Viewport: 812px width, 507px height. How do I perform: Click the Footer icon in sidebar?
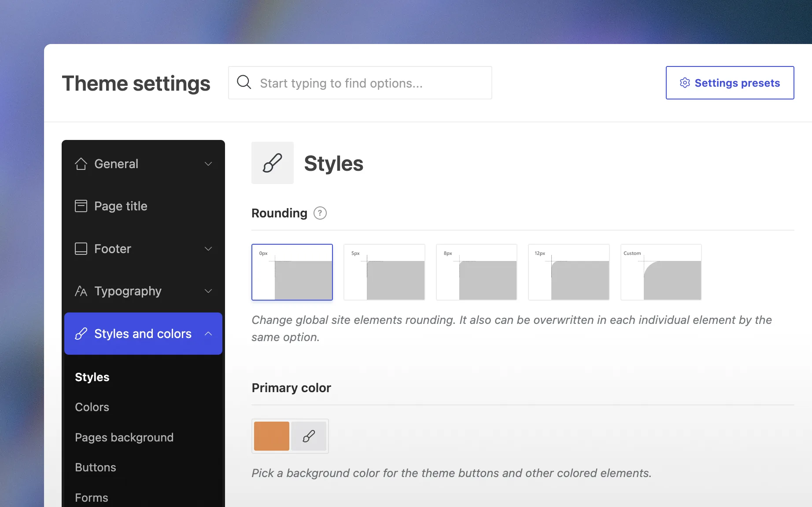81,249
